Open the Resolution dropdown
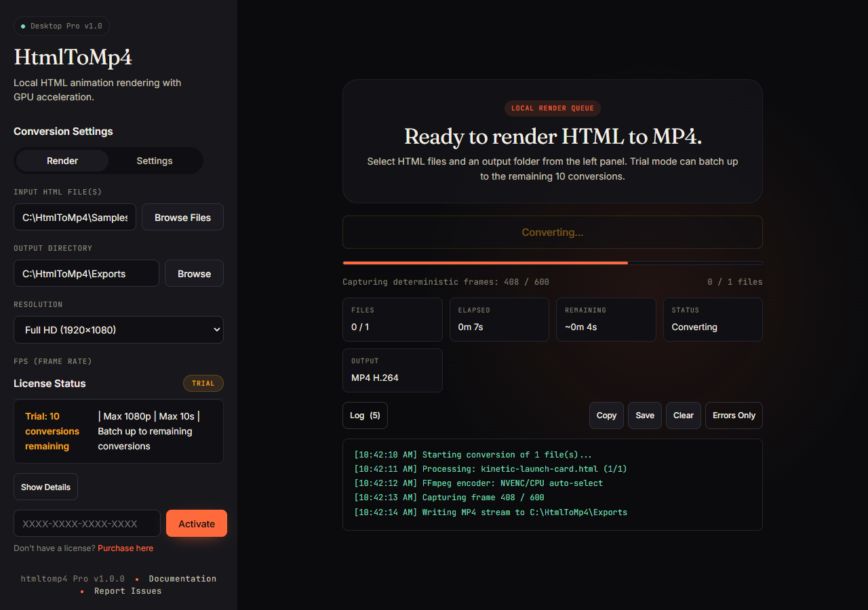This screenshot has width=868, height=610. pyautogui.click(x=119, y=330)
